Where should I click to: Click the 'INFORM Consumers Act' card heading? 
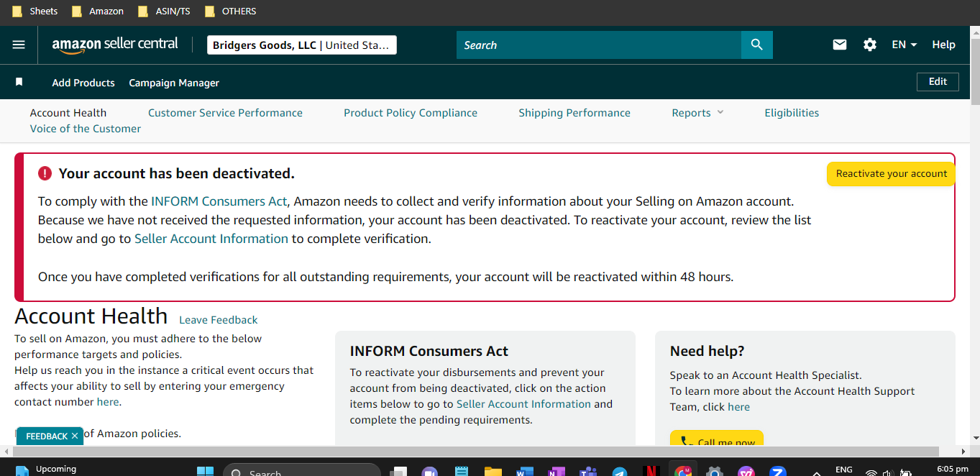coord(429,351)
